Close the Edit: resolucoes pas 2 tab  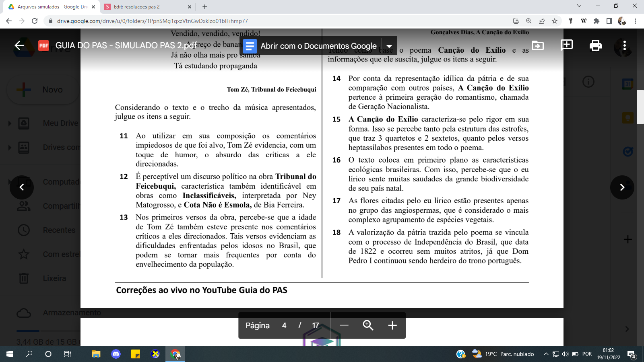point(190,7)
